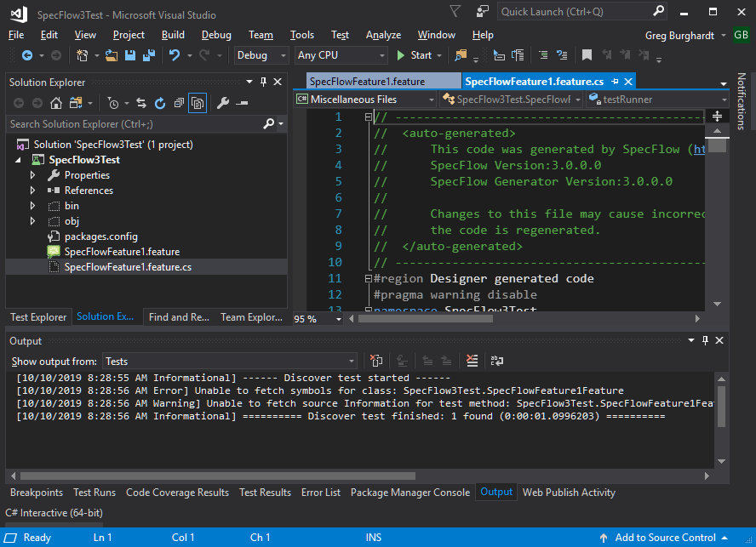Viewport: 756px width, 547px height.
Task: Click the search magnifier in Solution Explorer
Action: click(269, 124)
